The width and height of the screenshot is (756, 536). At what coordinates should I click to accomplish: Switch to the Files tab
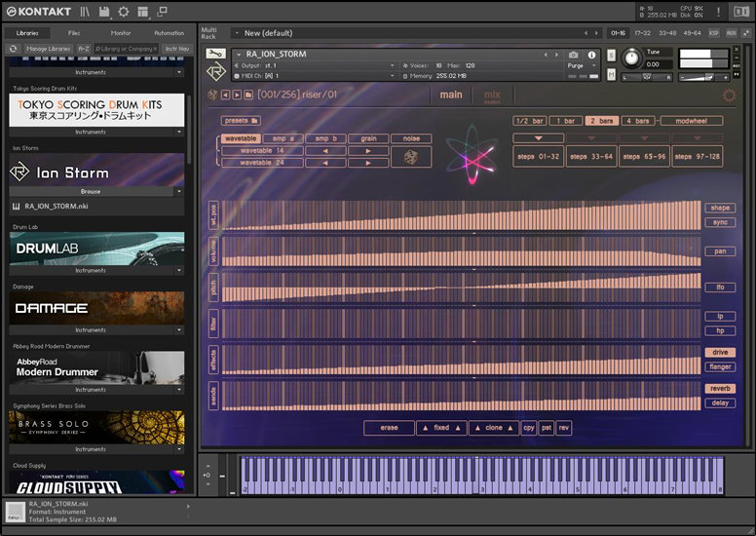tap(74, 32)
